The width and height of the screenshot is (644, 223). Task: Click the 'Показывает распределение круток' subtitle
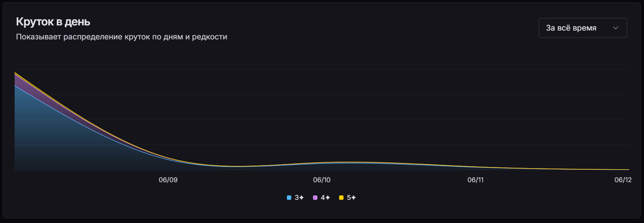121,37
